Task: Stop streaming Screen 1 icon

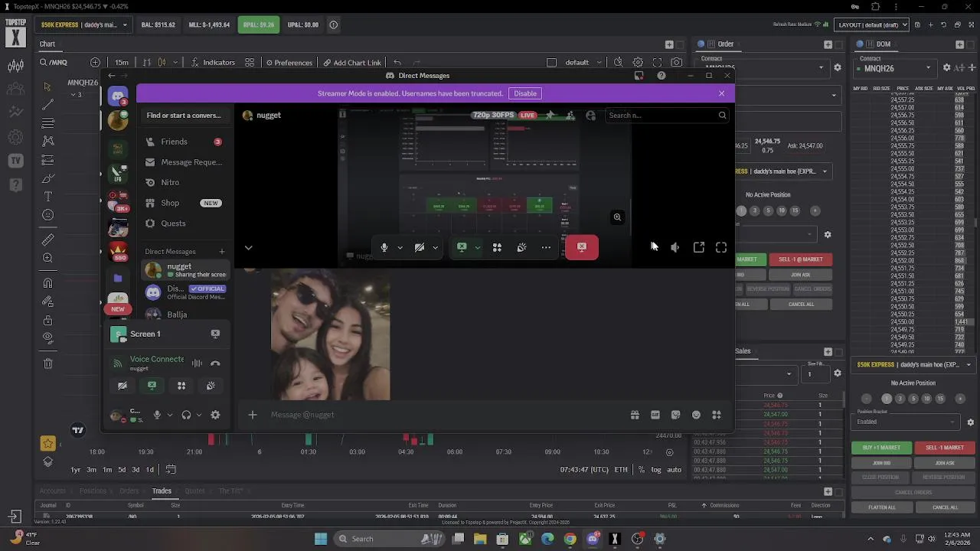Action: [x=215, y=334]
